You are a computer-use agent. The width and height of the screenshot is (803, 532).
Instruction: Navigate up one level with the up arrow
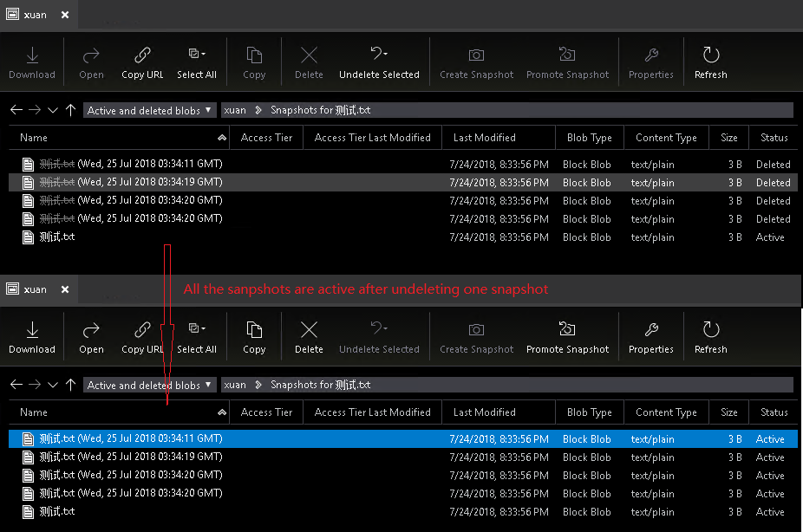(70, 110)
